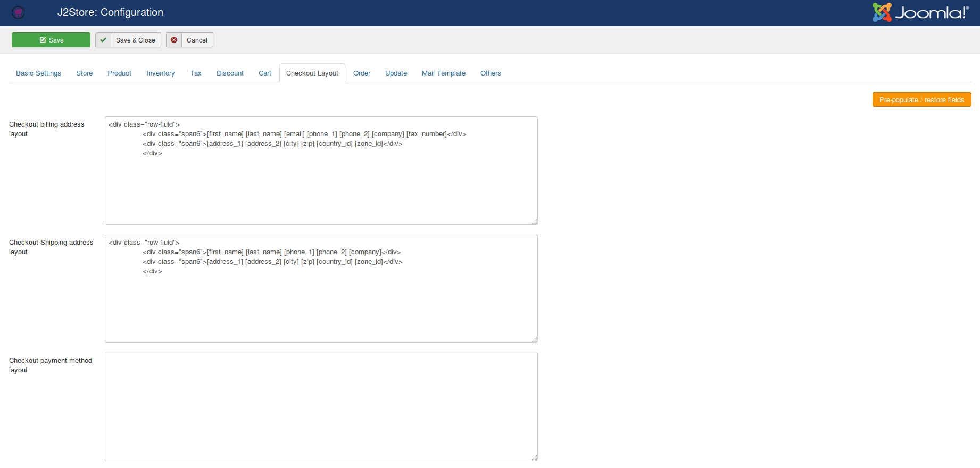Click the empty payment method layout textarea
This screenshot has height=468, width=980.
click(321, 407)
